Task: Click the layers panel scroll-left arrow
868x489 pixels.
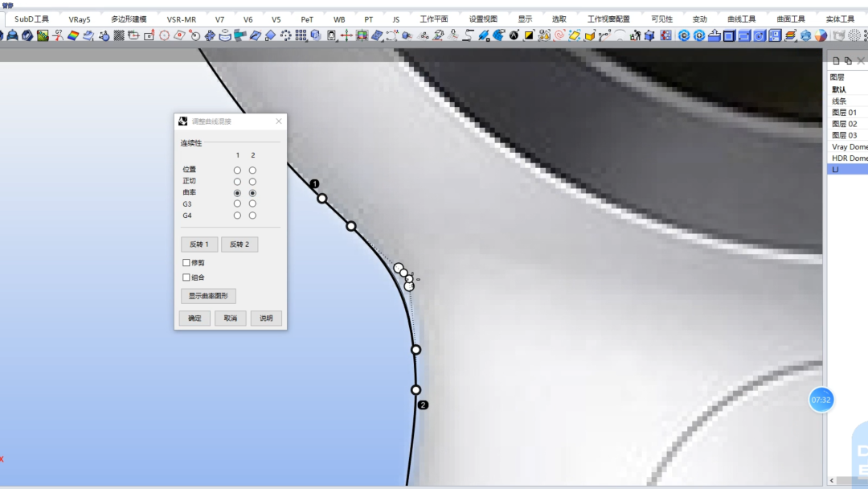Action: [x=832, y=481]
